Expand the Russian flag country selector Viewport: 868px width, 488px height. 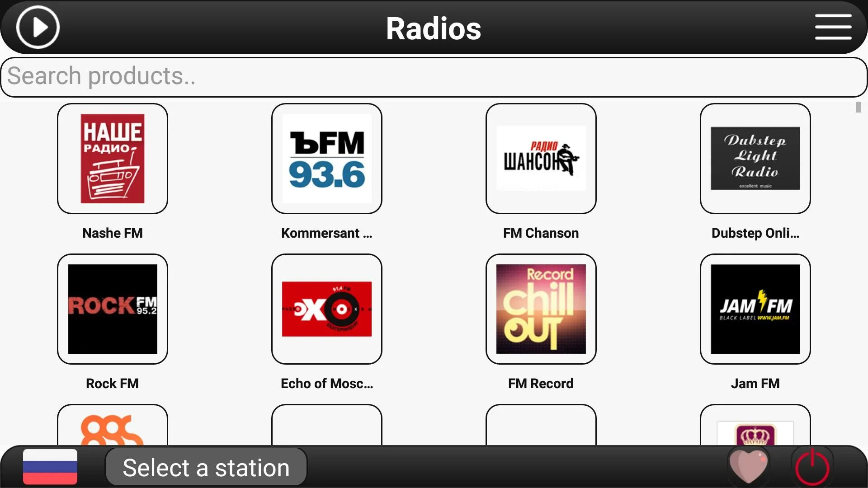(x=50, y=468)
